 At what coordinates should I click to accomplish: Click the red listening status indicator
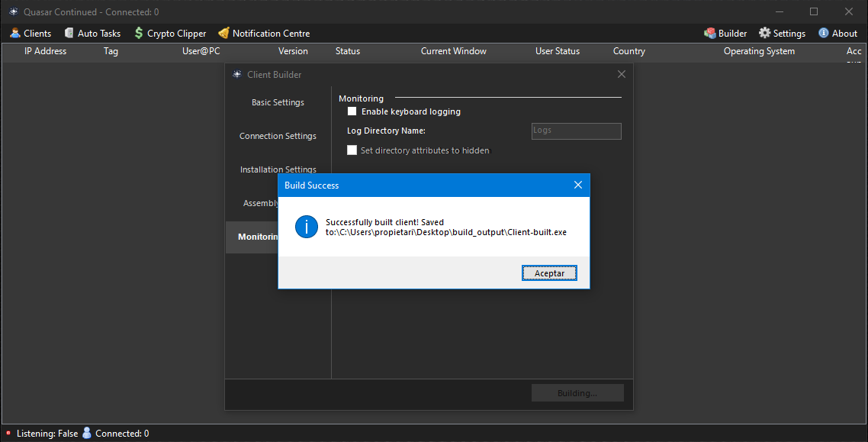pos(8,433)
